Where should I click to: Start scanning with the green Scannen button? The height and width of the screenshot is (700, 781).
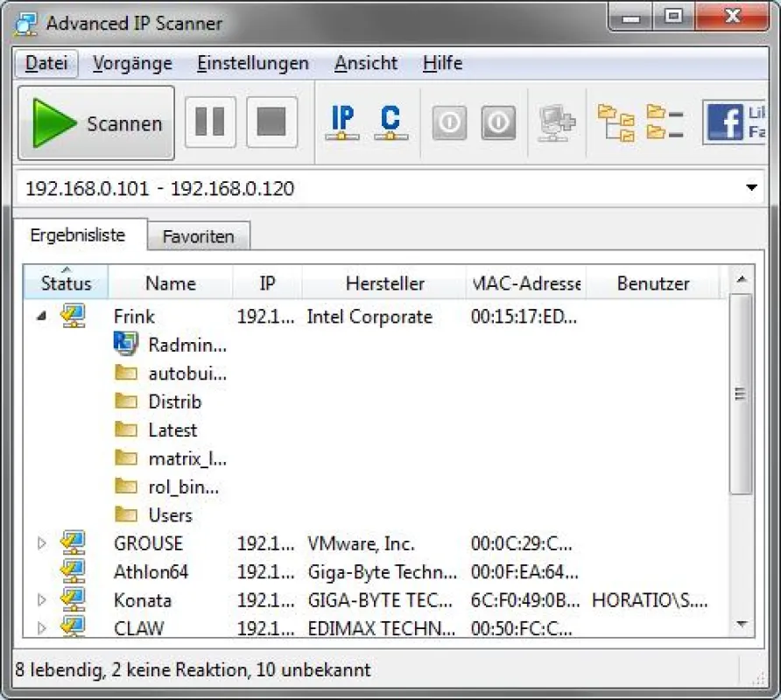coord(96,123)
